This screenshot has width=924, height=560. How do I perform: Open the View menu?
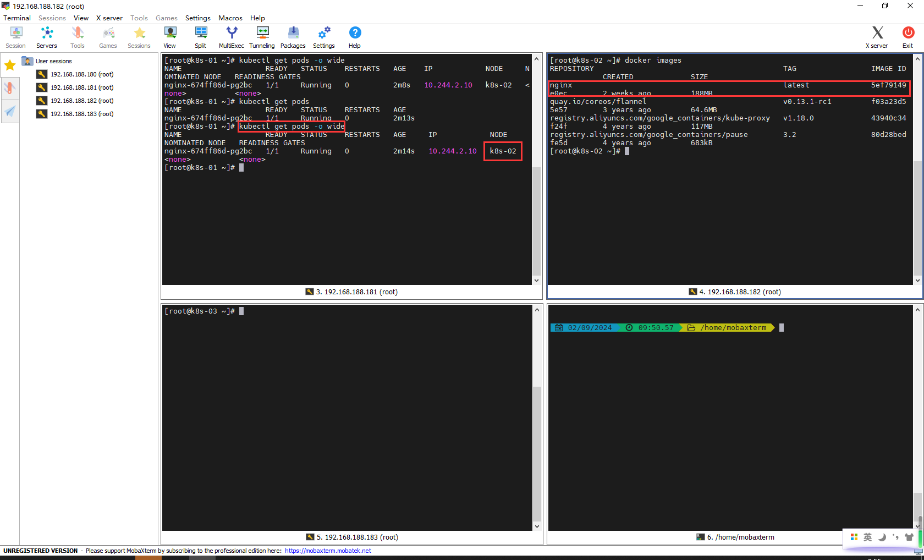point(81,18)
